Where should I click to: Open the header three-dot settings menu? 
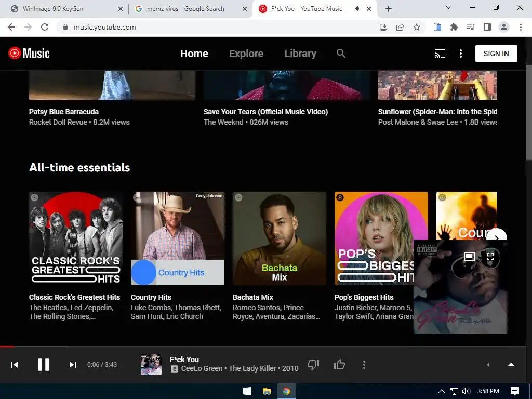tap(460, 54)
